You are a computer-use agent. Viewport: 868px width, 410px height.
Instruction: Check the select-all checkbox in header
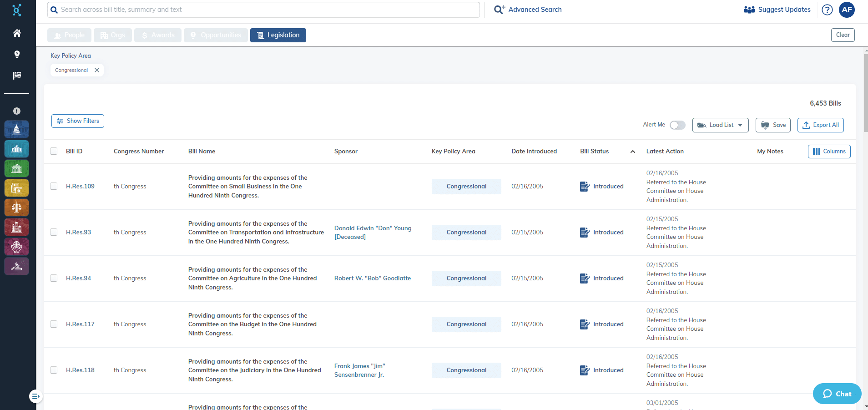(x=54, y=151)
